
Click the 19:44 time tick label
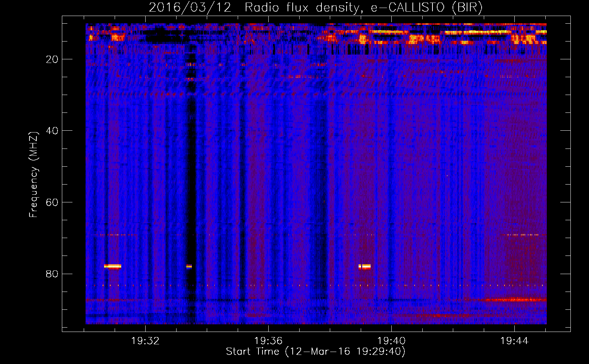click(514, 341)
